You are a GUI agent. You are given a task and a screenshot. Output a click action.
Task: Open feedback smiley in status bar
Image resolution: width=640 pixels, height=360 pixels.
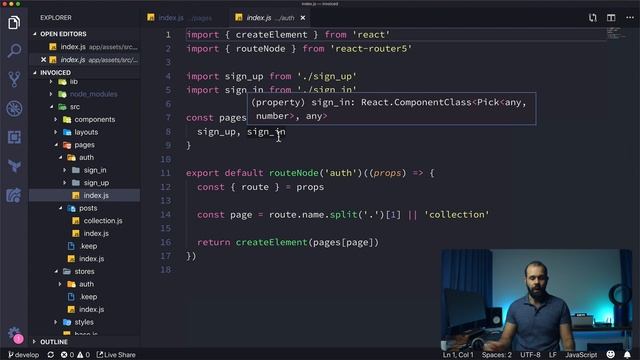(x=611, y=354)
